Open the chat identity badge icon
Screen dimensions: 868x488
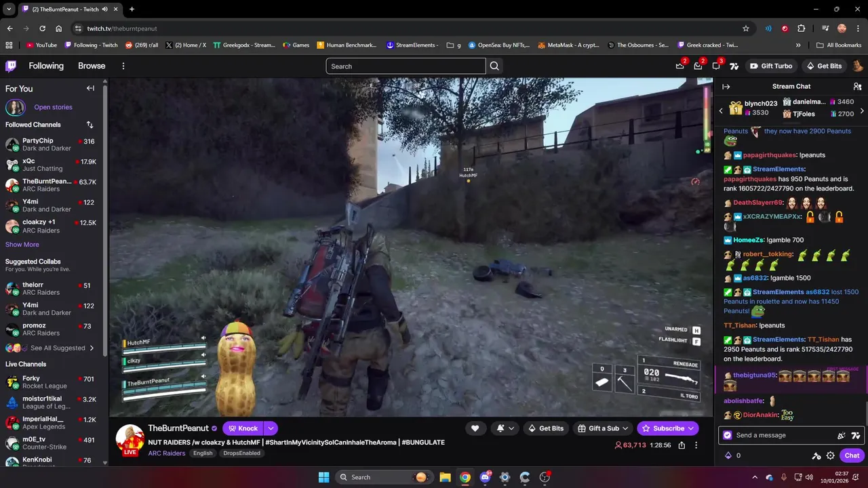[x=728, y=435]
